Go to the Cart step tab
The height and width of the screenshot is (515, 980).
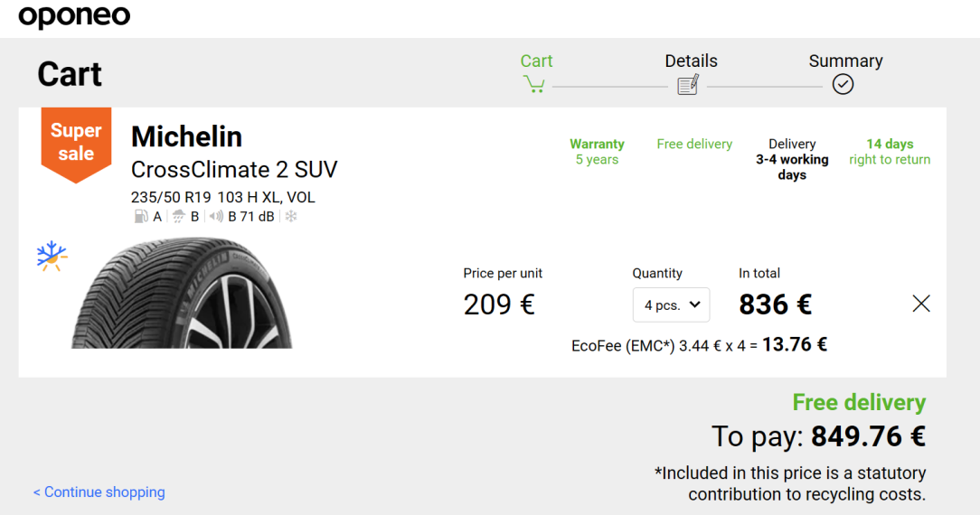pos(536,61)
